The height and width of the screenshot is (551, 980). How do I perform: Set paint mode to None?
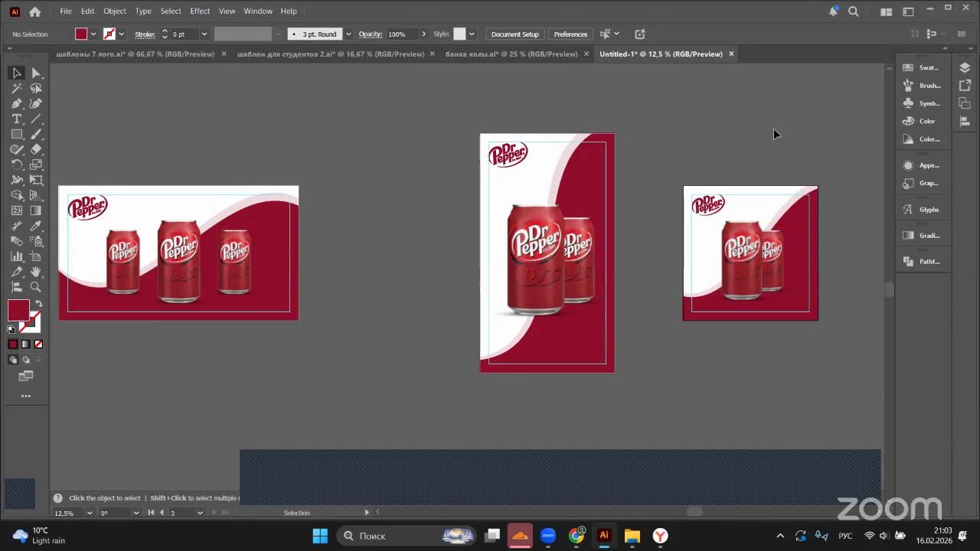click(x=38, y=344)
